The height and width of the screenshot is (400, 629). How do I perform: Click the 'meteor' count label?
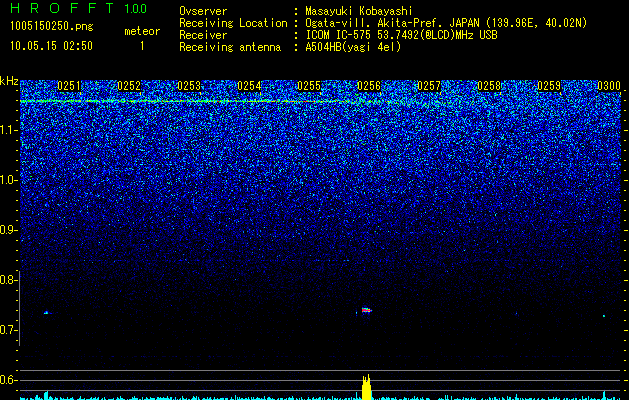[142, 31]
